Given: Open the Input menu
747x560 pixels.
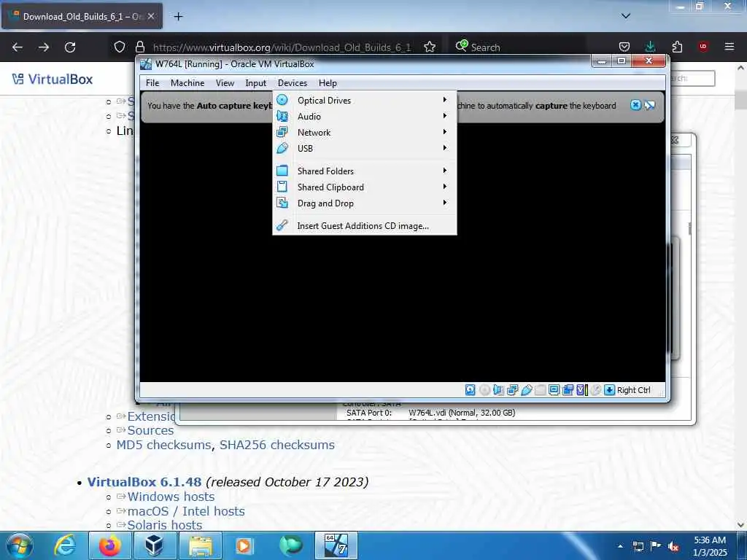Looking at the screenshot, I should (x=256, y=83).
